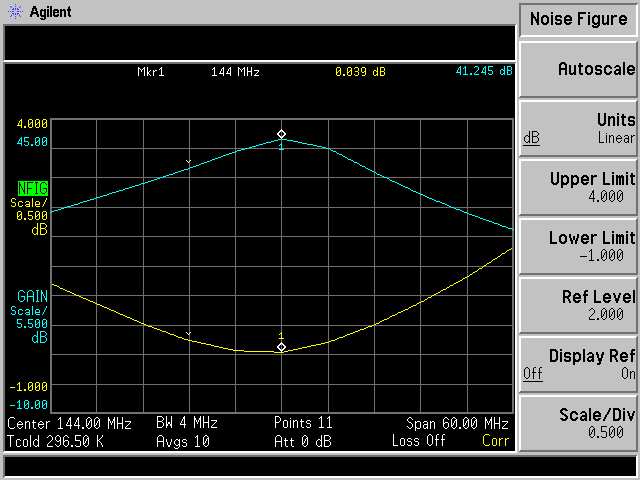This screenshot has width=640, height=480.
Task: Click the cyan GAIN trace label
Action: [x=33, y=296]
